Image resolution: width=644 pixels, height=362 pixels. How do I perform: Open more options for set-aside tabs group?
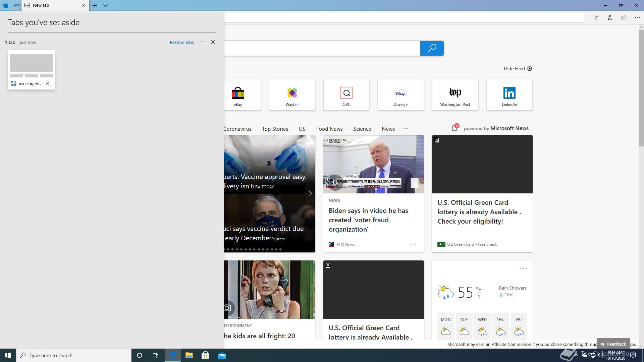[202, 42]
